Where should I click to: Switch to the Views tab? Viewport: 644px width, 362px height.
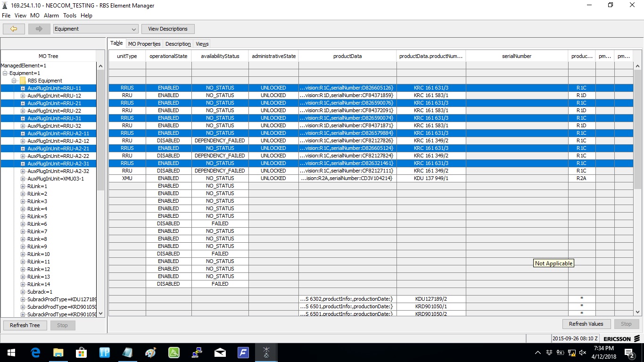[202, 44]
